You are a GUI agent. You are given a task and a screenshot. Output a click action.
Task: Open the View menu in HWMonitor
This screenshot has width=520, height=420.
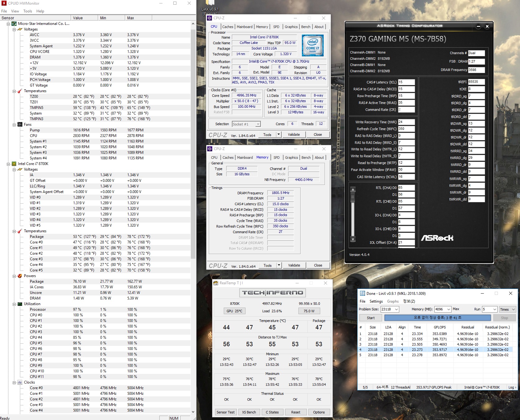click(x=15, y=11)
